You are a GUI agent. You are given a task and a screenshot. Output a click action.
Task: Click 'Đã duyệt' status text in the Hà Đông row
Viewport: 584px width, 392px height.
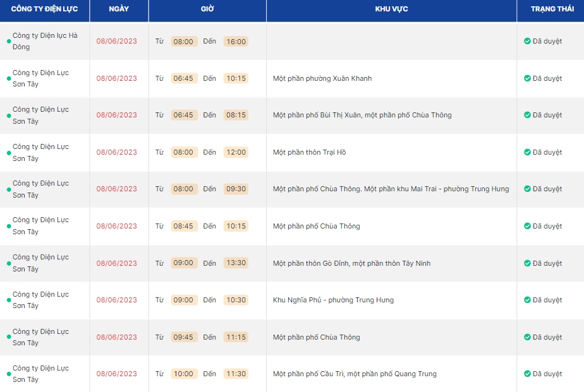(547, 41)
